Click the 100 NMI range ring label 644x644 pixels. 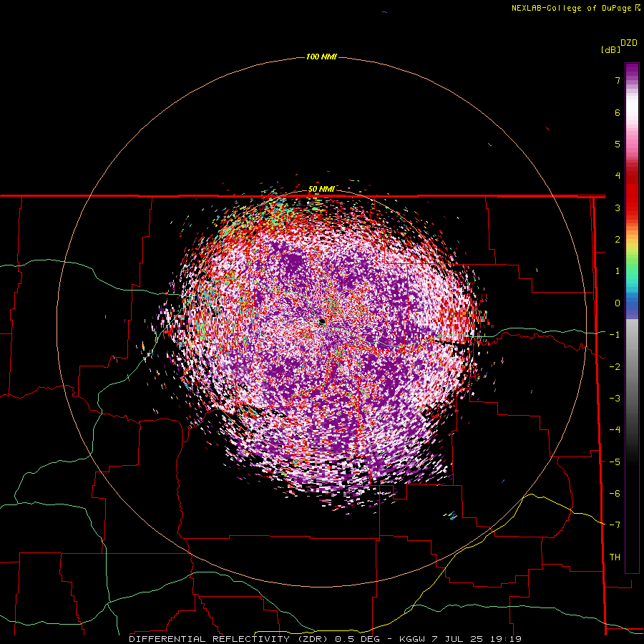point(321,57)
